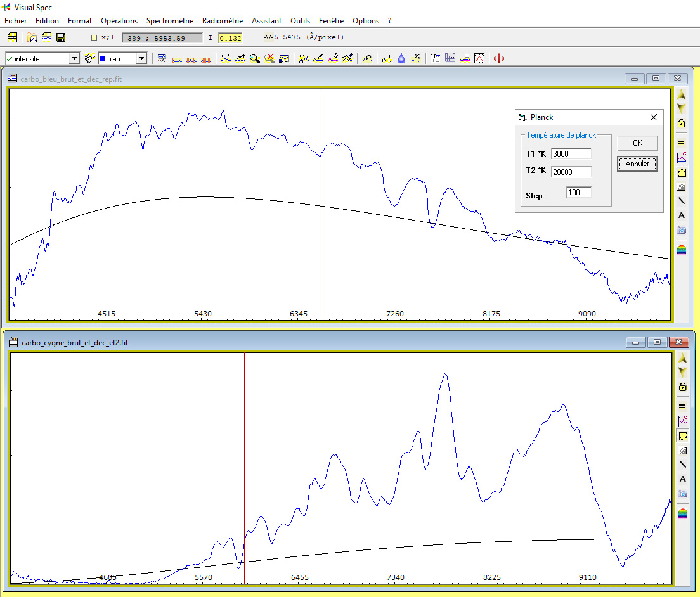Select the magnifier zoom tool

pos(254,58)
